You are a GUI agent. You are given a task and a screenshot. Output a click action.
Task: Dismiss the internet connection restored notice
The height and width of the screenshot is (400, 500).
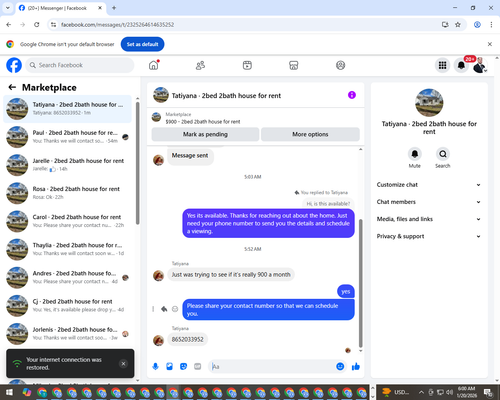pos(123,364)
